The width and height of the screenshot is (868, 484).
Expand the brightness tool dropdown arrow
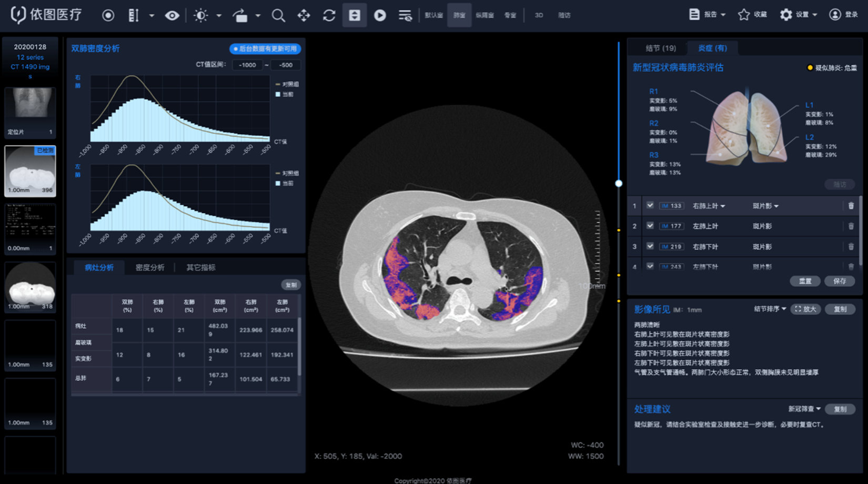(219, 16)
